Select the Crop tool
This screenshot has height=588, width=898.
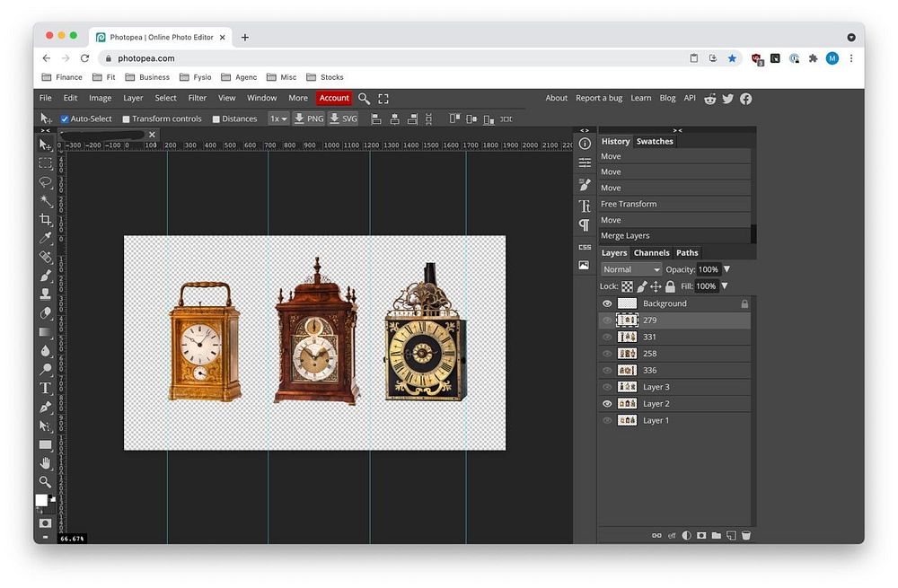[x=45, y=220]
